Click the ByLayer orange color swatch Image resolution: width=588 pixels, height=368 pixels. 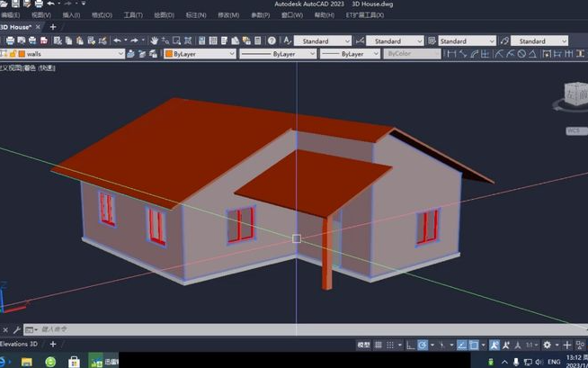click(168, 54)
